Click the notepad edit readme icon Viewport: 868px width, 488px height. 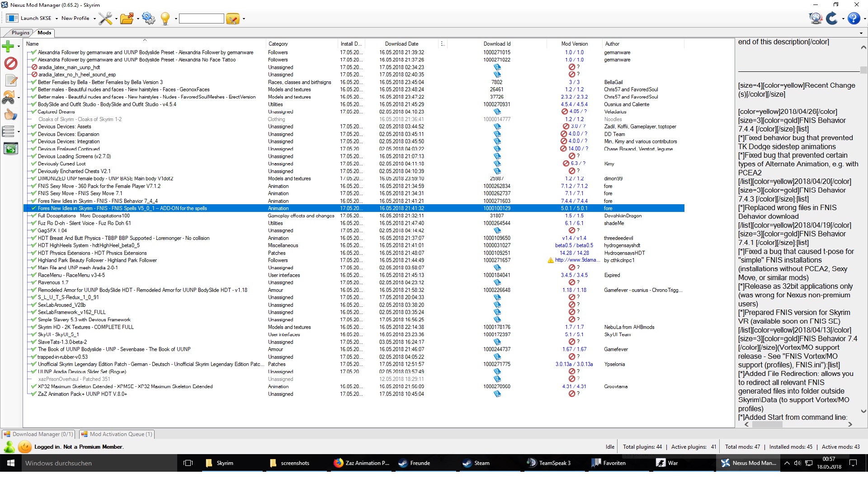click(x=11, y=80)
